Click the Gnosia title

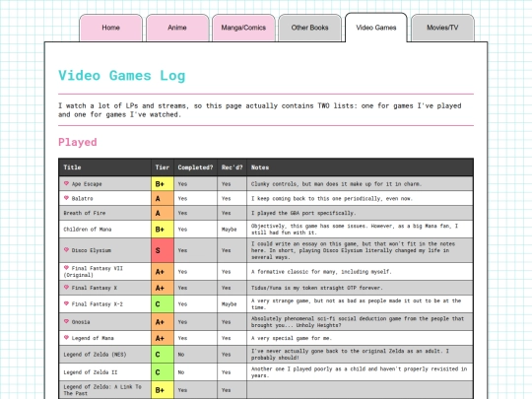81,322
